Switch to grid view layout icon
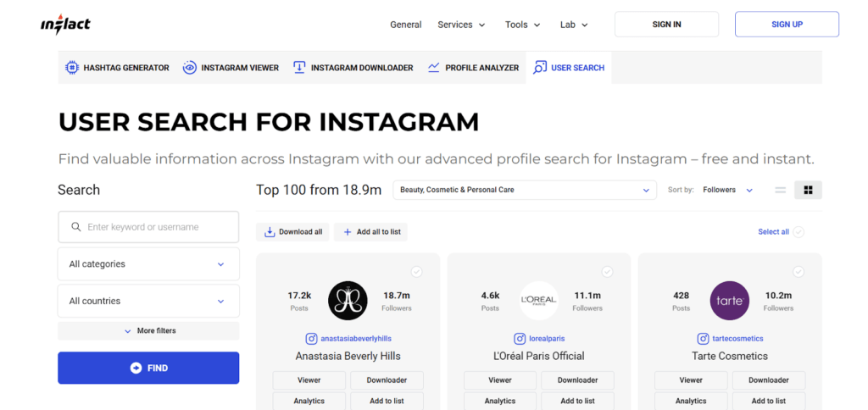This screenshot has width=868, height=410. tap(808, 190)
